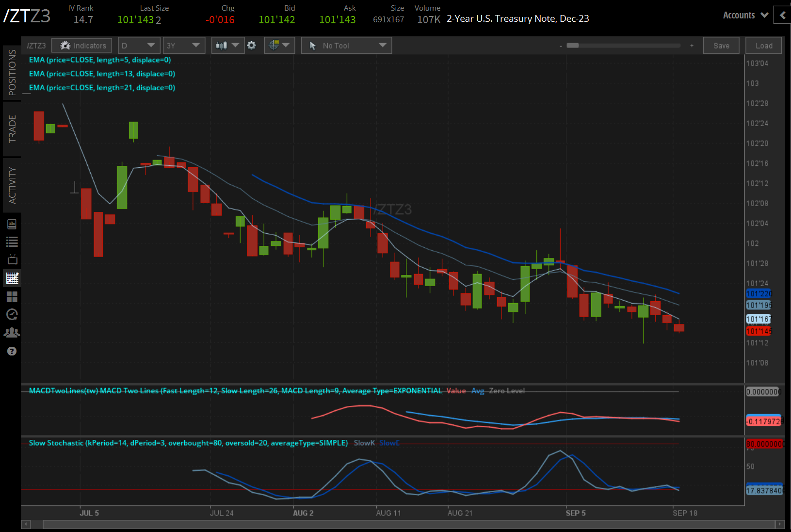Click the chart zoom slider handle

pos(573,46)
